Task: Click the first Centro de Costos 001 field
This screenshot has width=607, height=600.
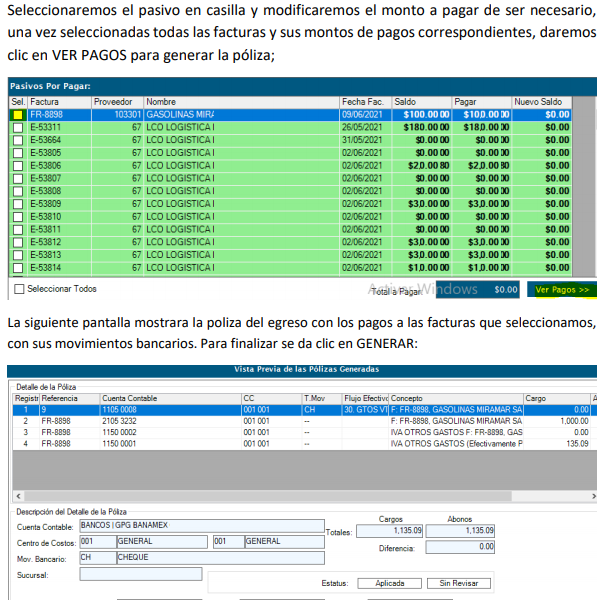Action: click(98, 542)
